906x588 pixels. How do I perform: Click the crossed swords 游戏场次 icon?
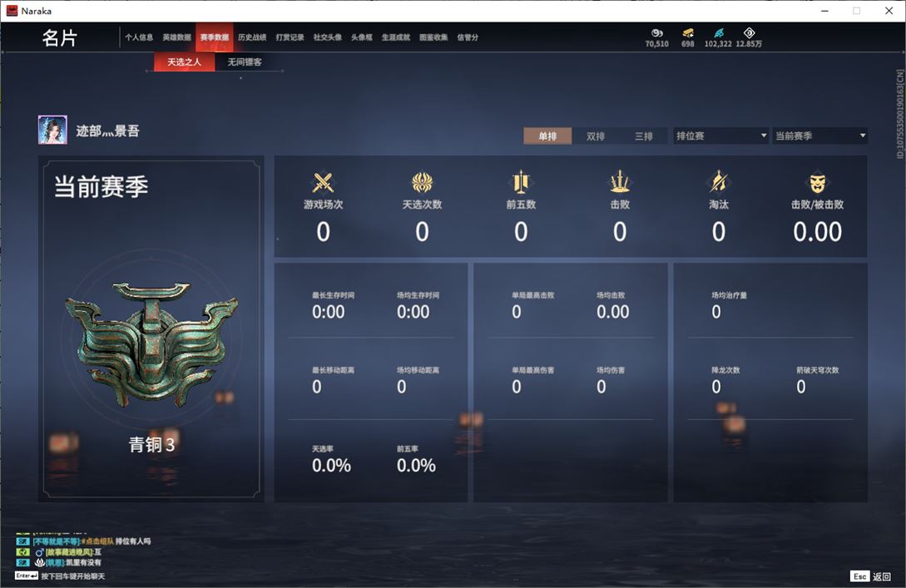[x=323, y=182]
